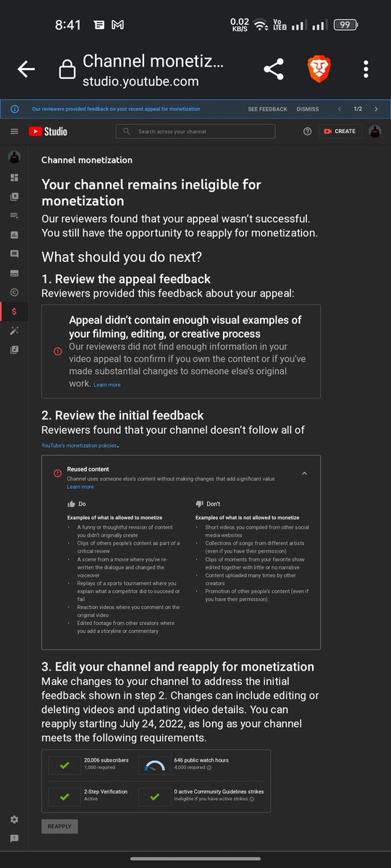Viewport: 391px width, 868px height.
Task: Tap the battery indicator in status bar
Action: (345, 25)
